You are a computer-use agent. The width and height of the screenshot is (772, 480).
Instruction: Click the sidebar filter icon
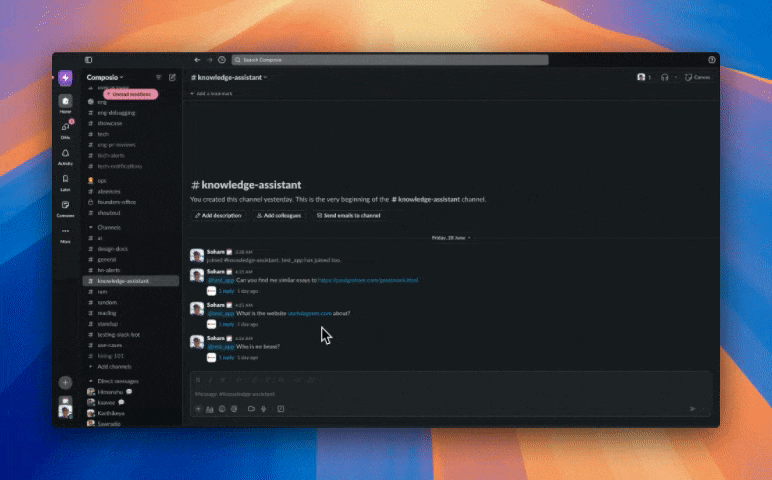click(x=159, y=77)
